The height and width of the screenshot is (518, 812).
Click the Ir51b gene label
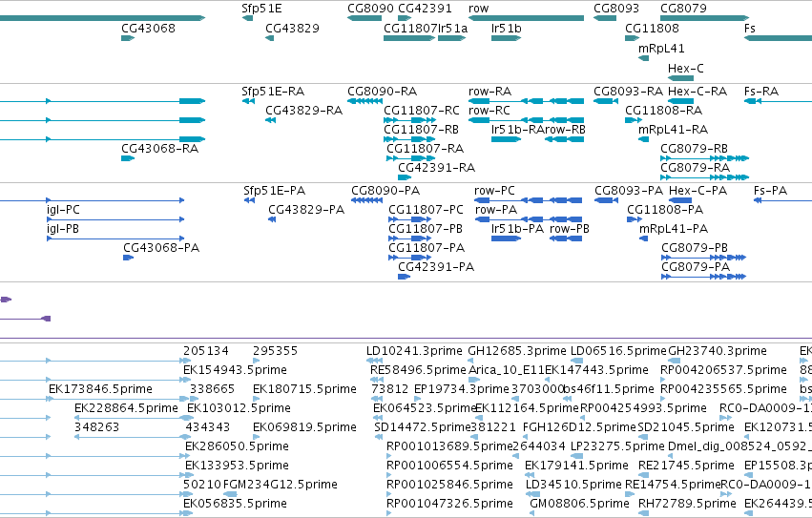[x=506, y=28]
